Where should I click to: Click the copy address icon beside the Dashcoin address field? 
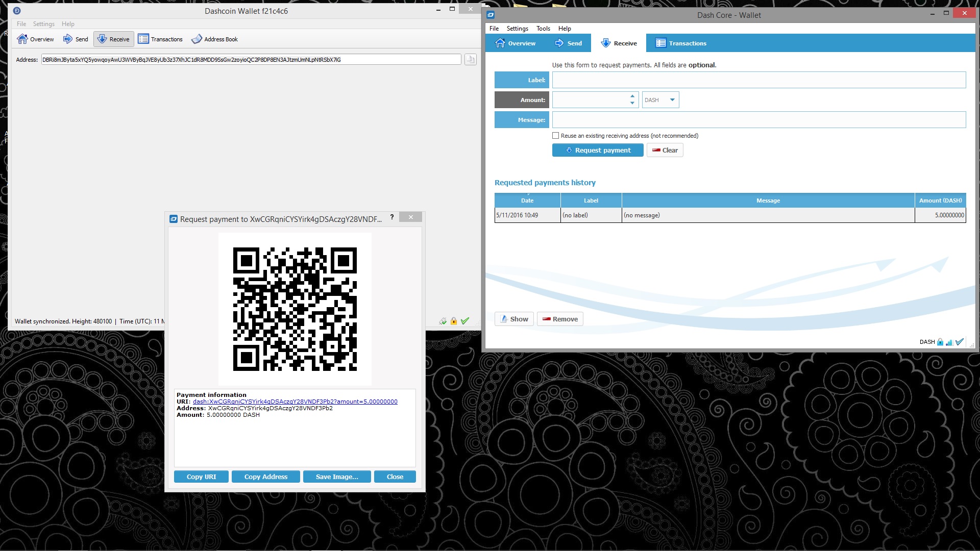coord(470,60)
